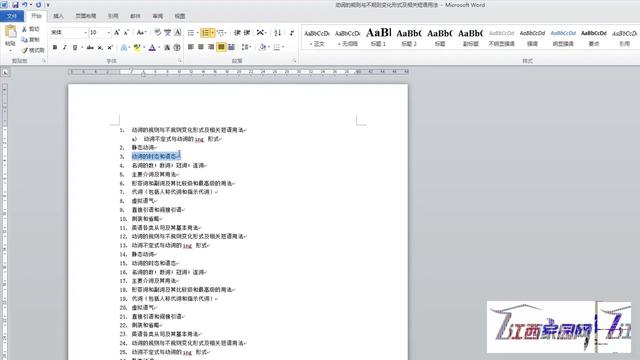Apply character shading
The height and width of the screenshot is (360, 640).
tap(167, 47)
